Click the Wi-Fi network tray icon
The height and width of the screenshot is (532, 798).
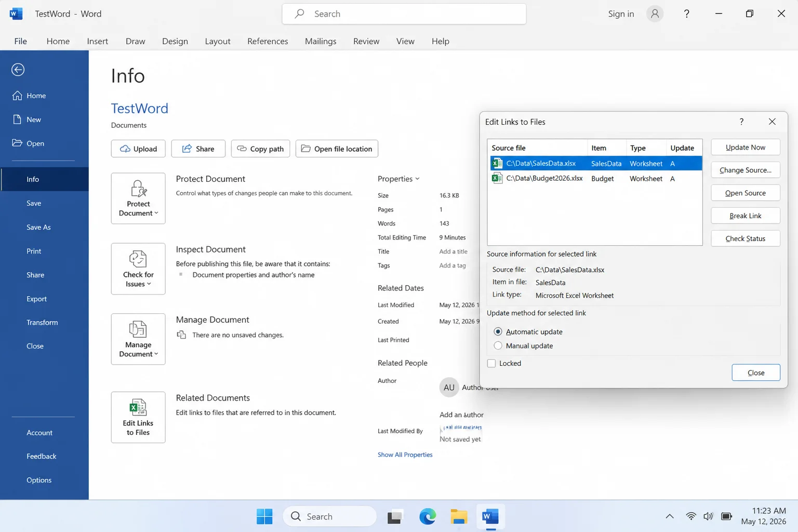click(x=691, y=516)
